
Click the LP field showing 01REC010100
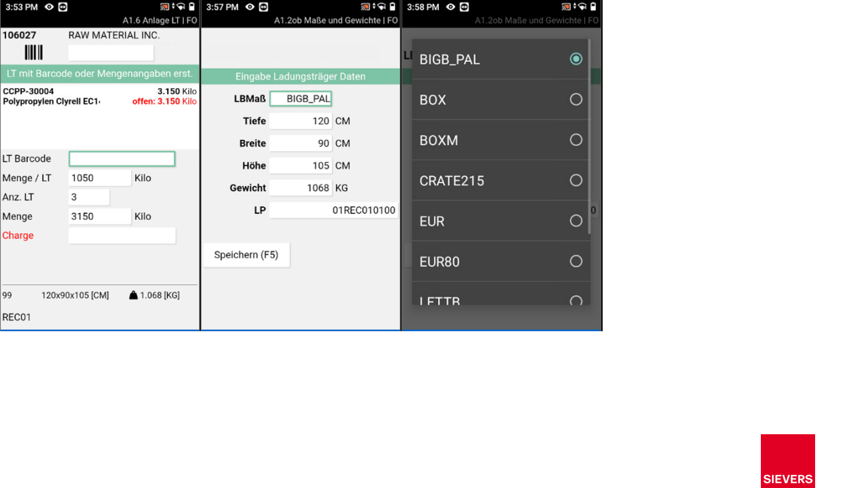[x=334, y=210]
